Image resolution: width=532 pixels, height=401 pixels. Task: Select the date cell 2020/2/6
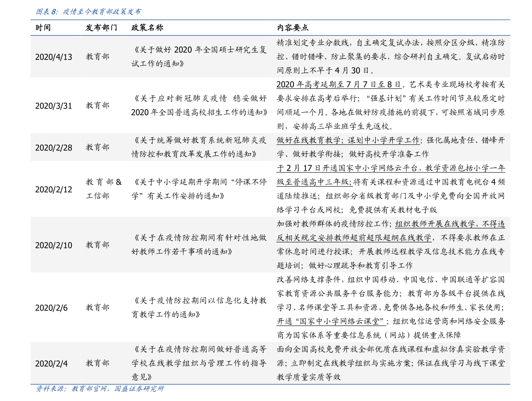51,308
